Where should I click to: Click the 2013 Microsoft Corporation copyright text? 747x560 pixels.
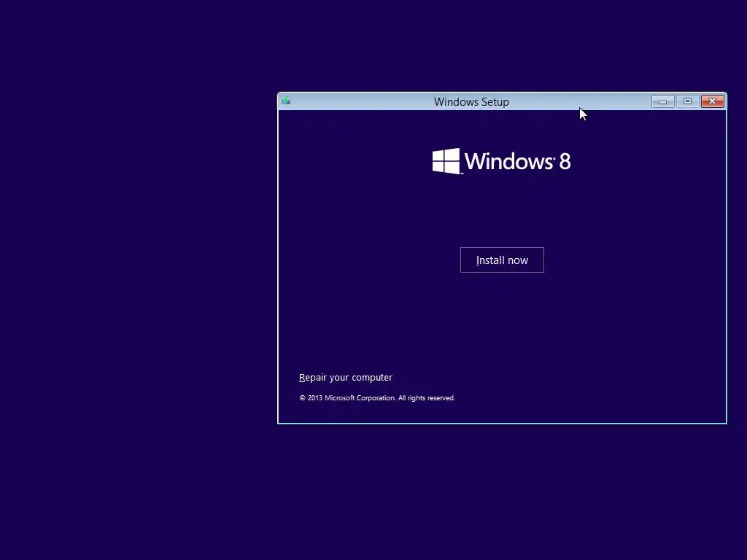[x=377, y=397]
